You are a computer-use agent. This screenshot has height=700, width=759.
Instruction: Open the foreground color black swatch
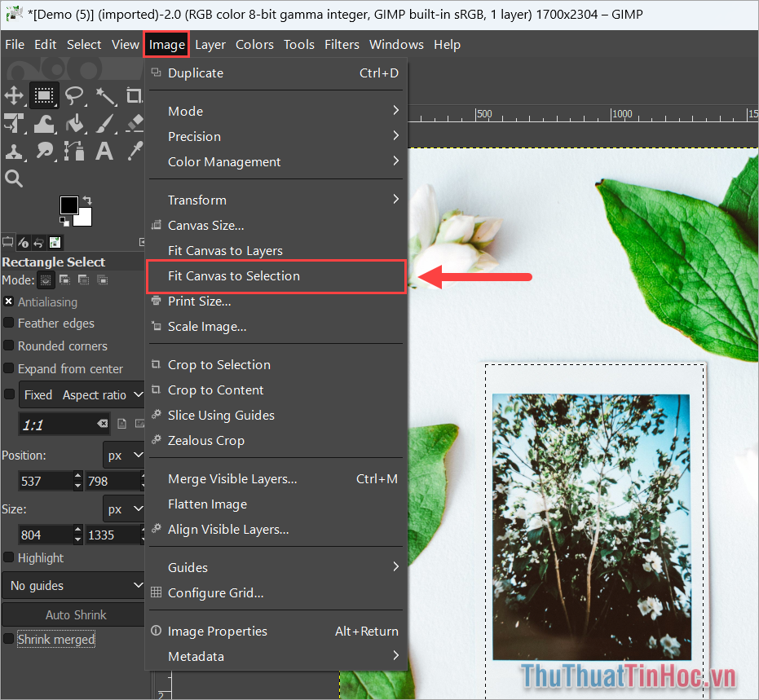pyautogui.click(x=69, y=205)
